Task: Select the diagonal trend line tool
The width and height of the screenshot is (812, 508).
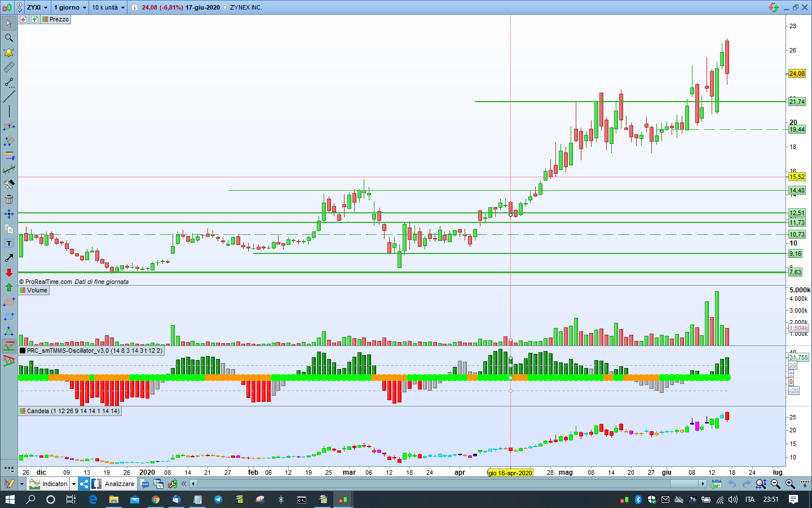Action: click(8, 97)
